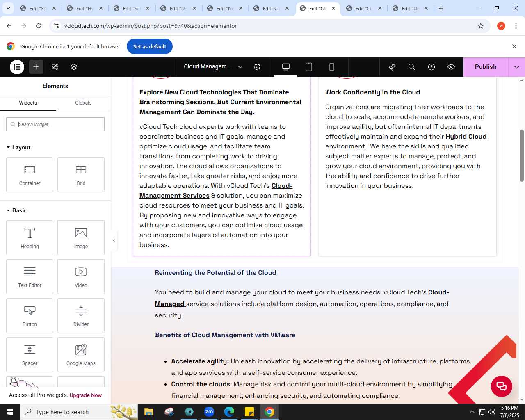Switch to the Edit "De tab
Screen dimensions: 525x420
[178, 8]
